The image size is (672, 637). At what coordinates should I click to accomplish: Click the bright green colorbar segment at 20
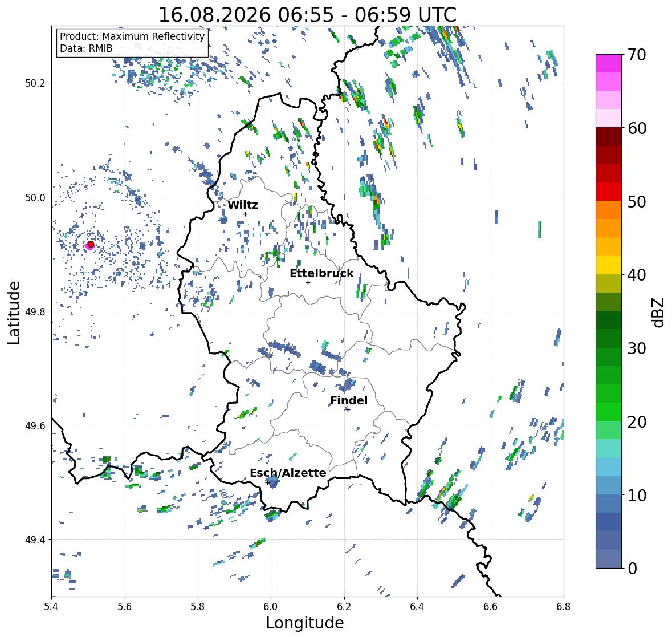609,412
